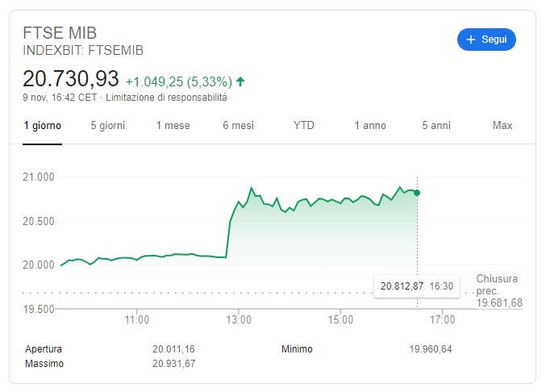Click the plus icon in Segui button

click(x=471, y=40)
